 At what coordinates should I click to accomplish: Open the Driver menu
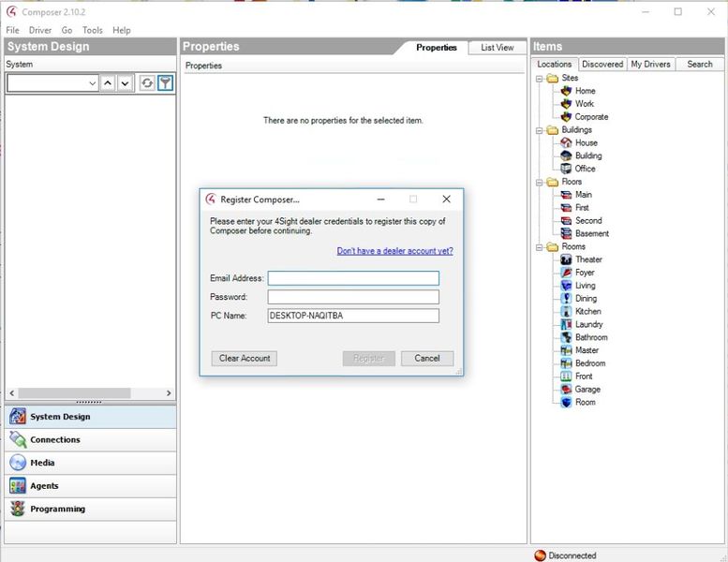coord(40,30)
